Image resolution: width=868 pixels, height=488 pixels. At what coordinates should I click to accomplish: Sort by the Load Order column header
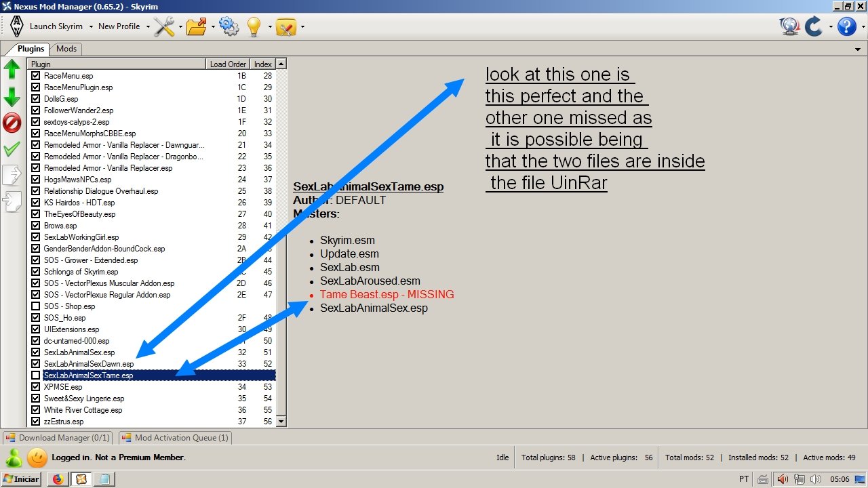point(228,64)
